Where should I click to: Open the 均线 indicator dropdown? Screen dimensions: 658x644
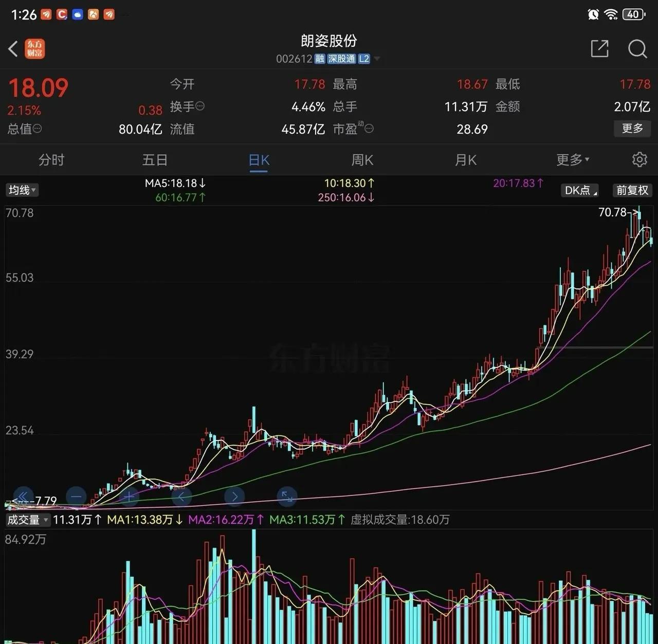point(22,190)
